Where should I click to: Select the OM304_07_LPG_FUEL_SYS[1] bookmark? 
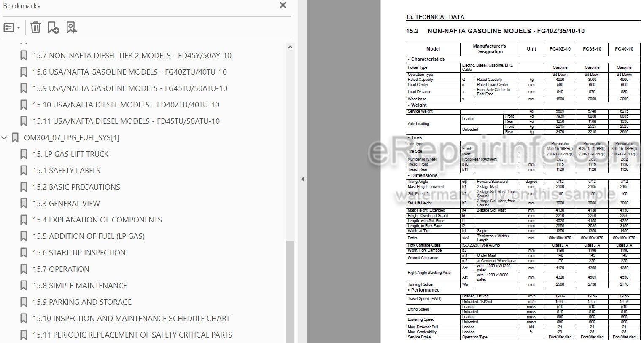(x=72, y=138)
